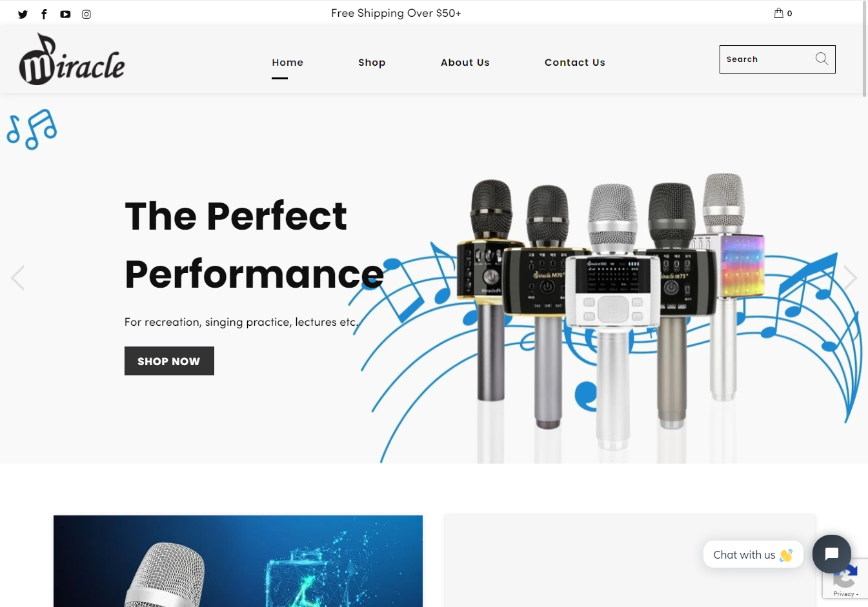Go to the Home menu item
The width and height of the screenshot is (868, 607).
287,63
